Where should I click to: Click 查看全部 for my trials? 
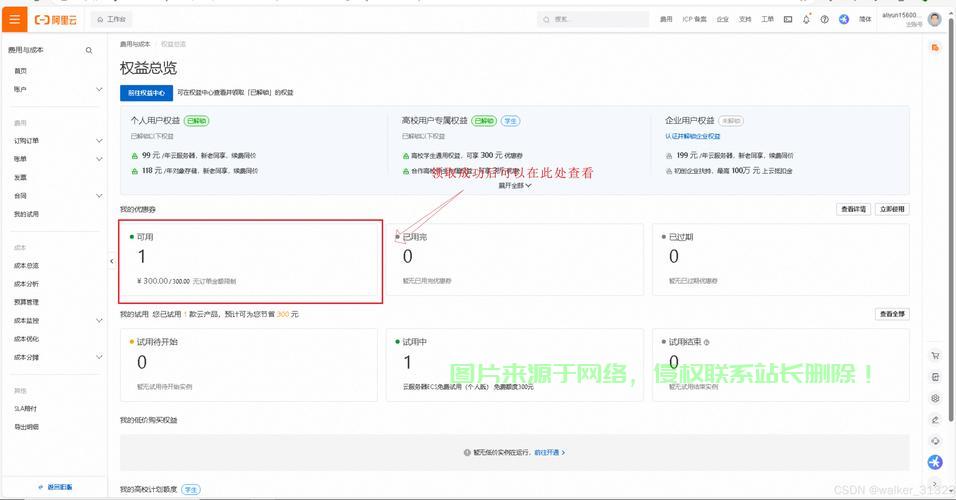point(893,314)
